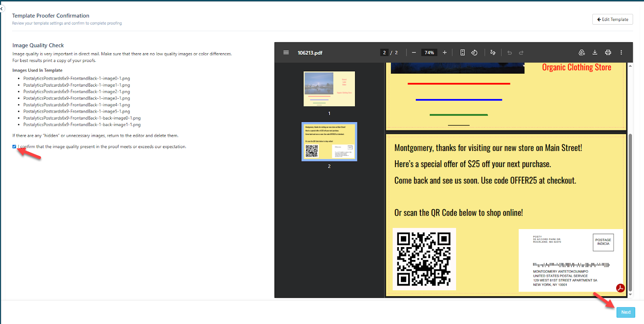Click FrontandBack-1-back-image0-1.png list entry
The image size is (644, 324).
click(82, 118)
